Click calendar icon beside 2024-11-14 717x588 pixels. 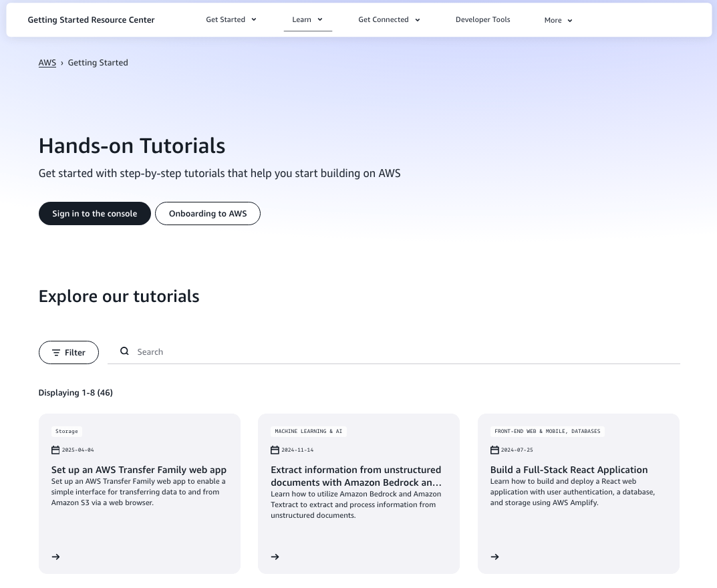(x=275, y=450)
